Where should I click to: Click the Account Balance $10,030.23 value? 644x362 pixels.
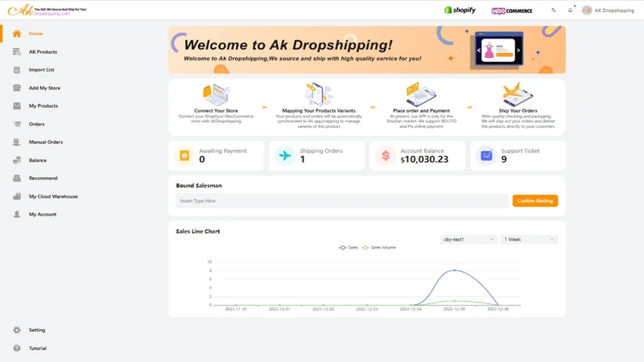coord(424,159)
